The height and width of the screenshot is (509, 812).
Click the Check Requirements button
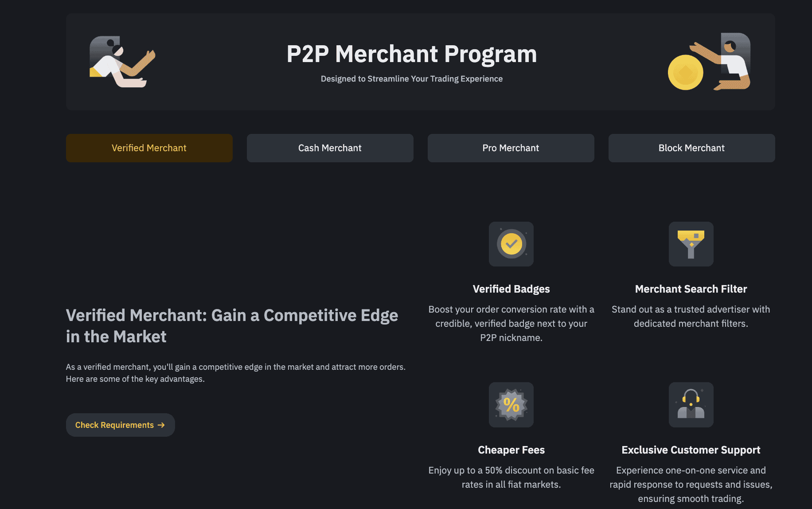121,425
